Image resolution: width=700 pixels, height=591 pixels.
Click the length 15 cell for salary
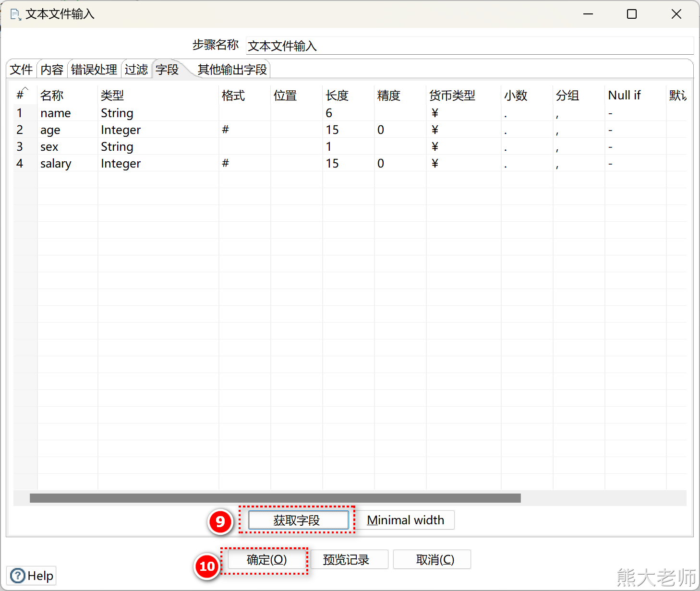coord(349,163)
